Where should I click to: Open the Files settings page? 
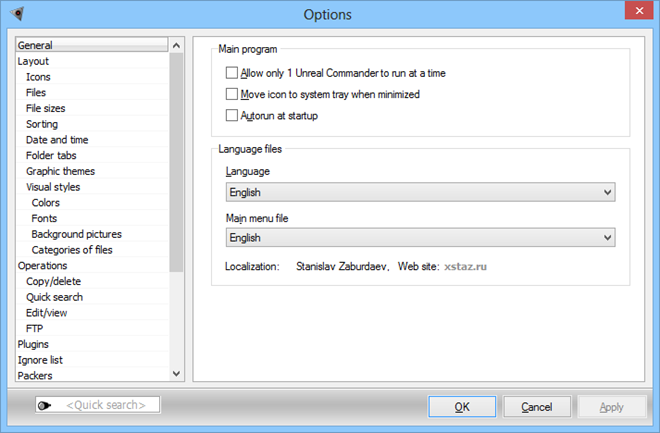[x=92, y=93]
